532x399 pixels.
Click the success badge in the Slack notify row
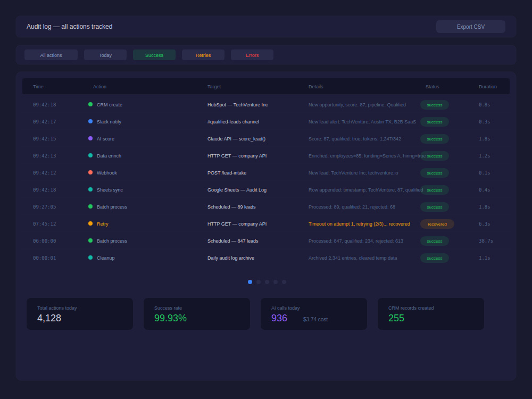[x=435, y=122]
